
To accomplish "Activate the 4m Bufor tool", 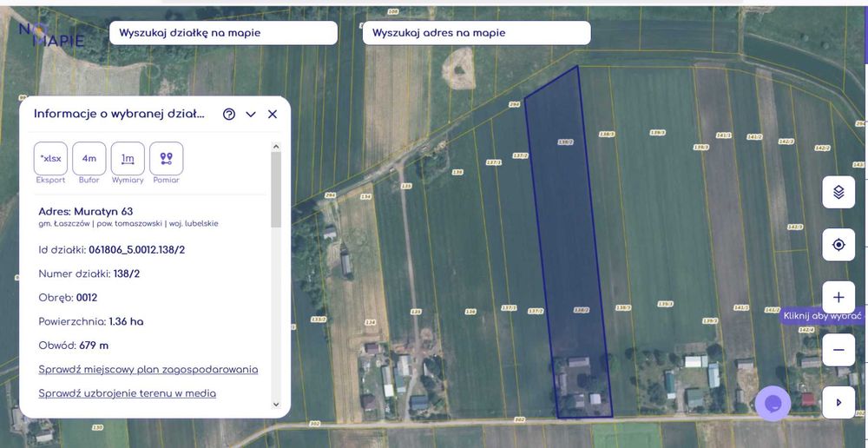I will 89,158.
